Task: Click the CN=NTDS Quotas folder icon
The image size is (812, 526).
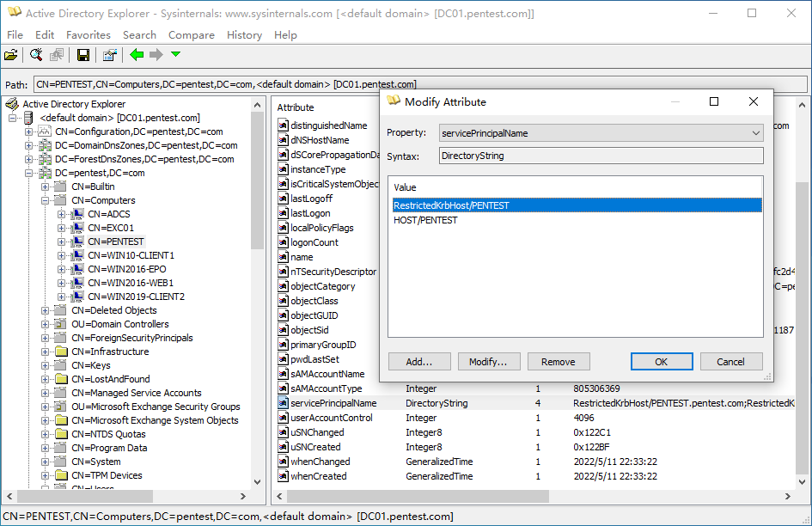Action: tap(61, 434)
